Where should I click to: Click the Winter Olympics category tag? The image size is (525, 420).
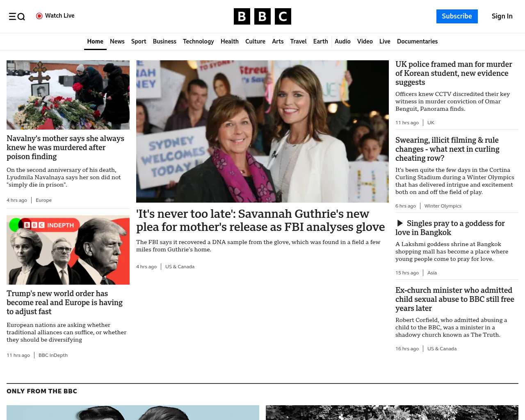click(x=443, y=206)
